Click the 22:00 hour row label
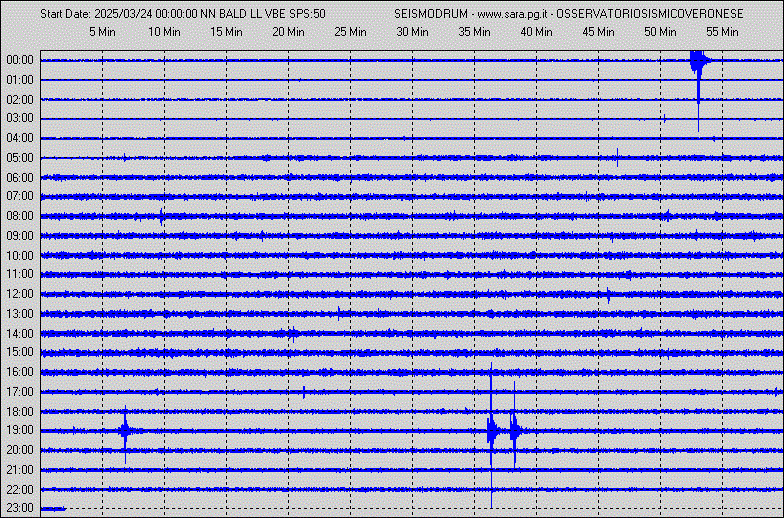784x518 pixels. (20, 490)
